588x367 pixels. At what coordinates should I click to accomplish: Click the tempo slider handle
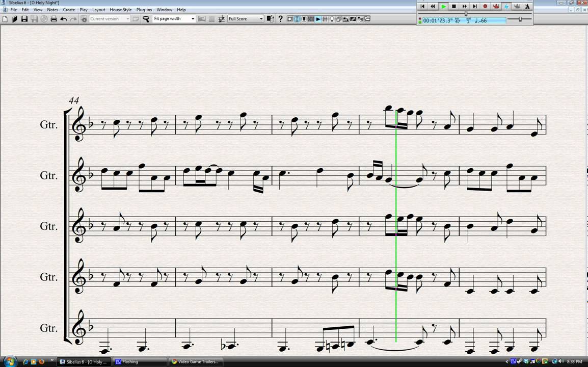click(520, 19)
